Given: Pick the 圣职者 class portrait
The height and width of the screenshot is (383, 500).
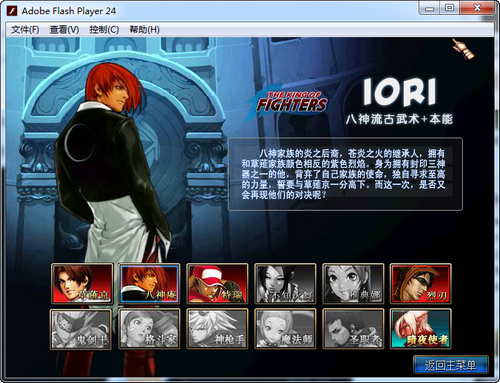Looking at the screenshot, I should (x=353, y=329).
